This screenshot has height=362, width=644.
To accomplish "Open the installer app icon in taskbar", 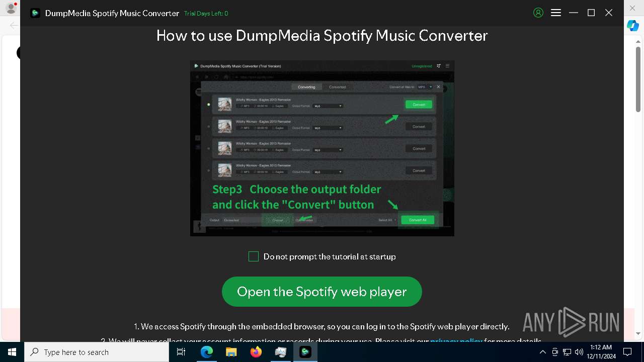I will click(280, 352).
